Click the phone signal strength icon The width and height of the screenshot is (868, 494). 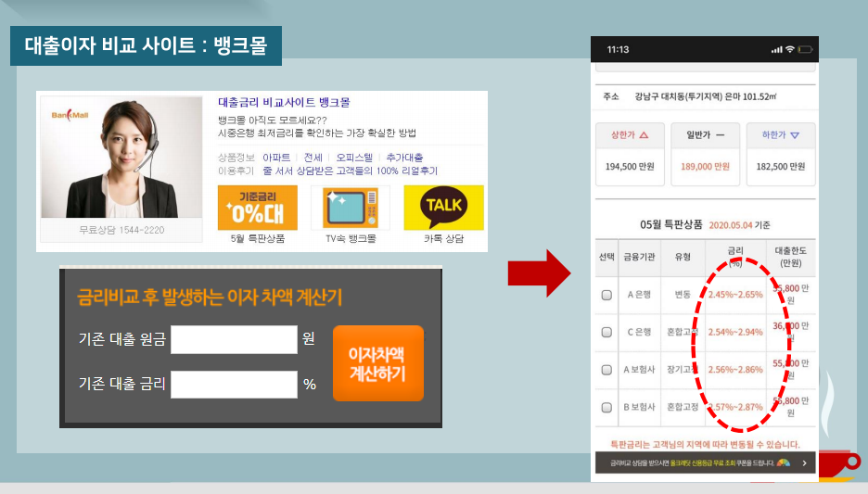coord(777,50)
